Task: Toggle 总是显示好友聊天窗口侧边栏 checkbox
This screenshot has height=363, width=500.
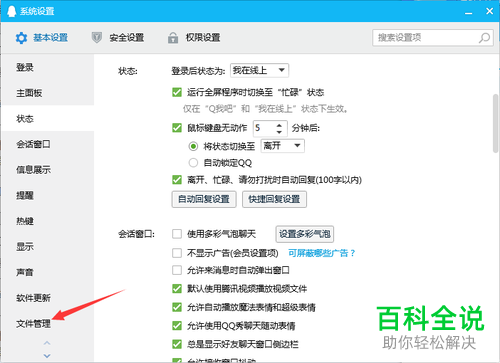Action: (177, 344)
